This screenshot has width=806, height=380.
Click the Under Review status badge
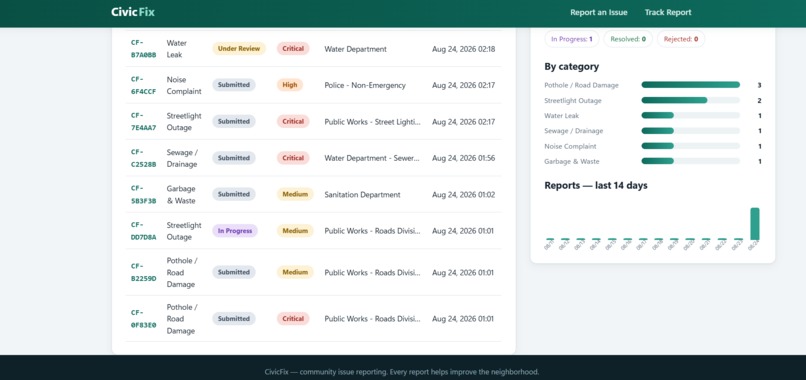pos(239,49)
